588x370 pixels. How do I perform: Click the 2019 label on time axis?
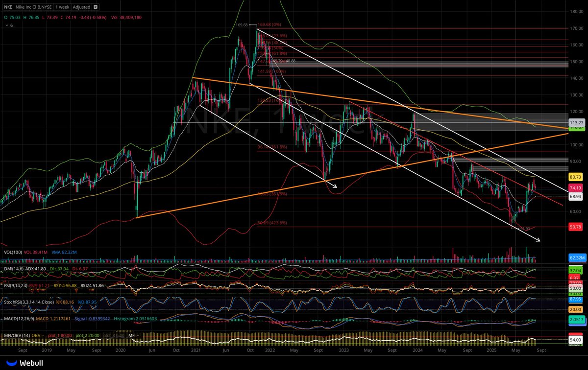[48, 351]
